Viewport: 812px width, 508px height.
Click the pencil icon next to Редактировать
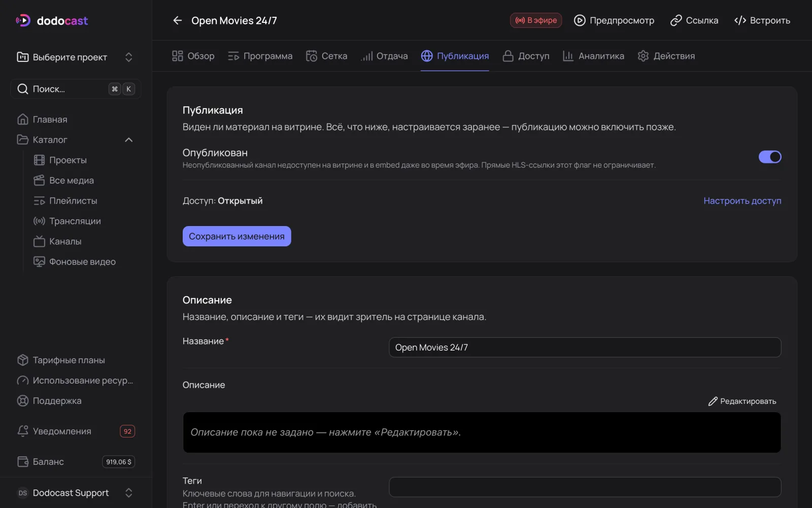tap(713, 401)
